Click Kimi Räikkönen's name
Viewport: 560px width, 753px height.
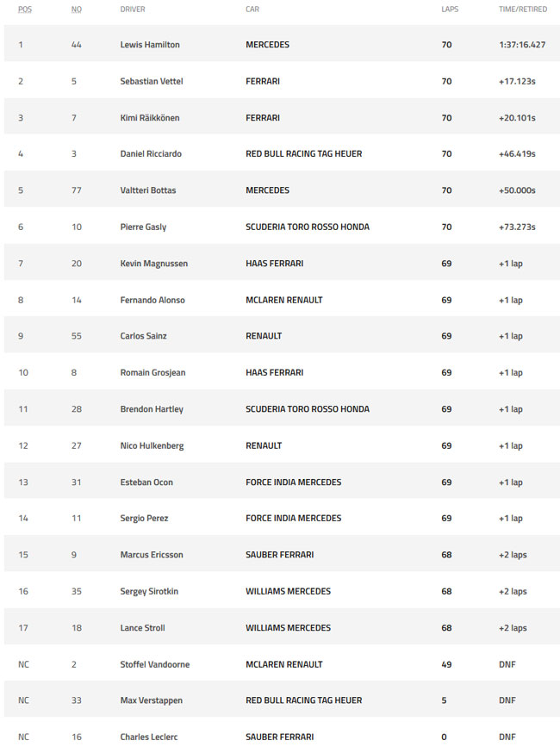pyautogui.click(x=150, y=118)
